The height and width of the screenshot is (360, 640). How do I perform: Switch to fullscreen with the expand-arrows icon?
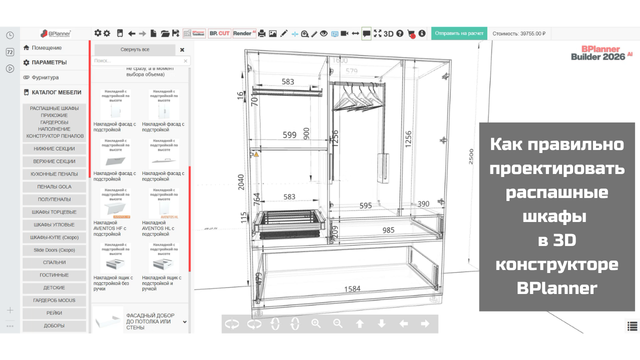(x=378, y=33)
